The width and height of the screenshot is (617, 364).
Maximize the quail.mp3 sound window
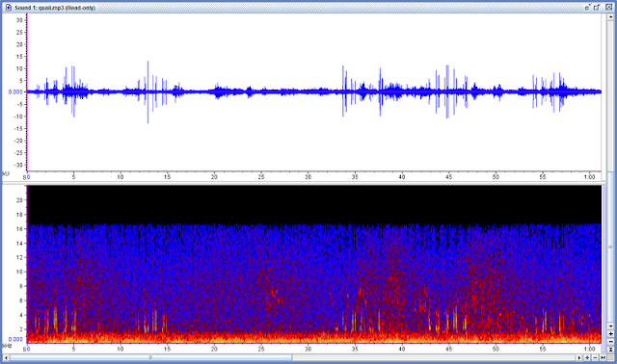pos(597,8)
